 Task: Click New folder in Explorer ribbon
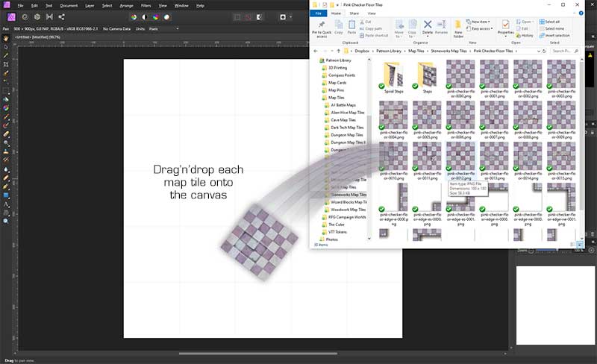[458, 29]
